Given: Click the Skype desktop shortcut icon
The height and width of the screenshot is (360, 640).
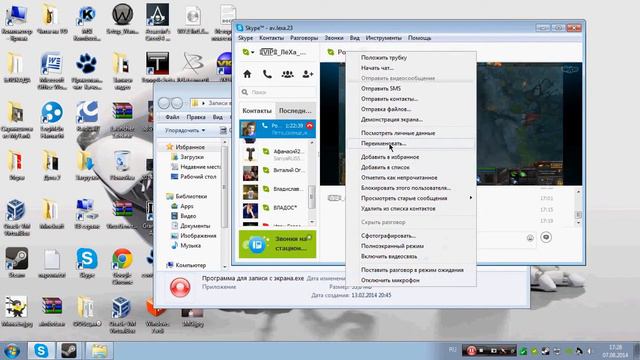Looking at the screenshot, I should pyautogui.click(x=87, y=259).
